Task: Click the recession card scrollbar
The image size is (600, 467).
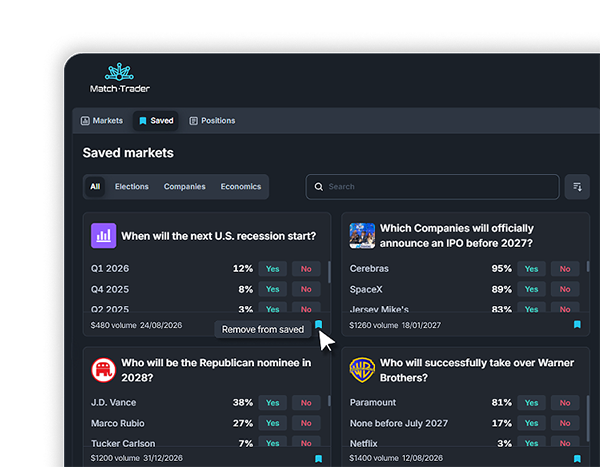Action: point(330,272)
